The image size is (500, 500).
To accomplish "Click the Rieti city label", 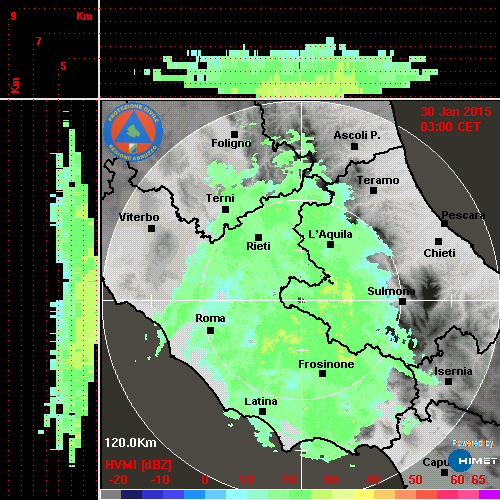I will pyautogui.click(x=258, y=246).
